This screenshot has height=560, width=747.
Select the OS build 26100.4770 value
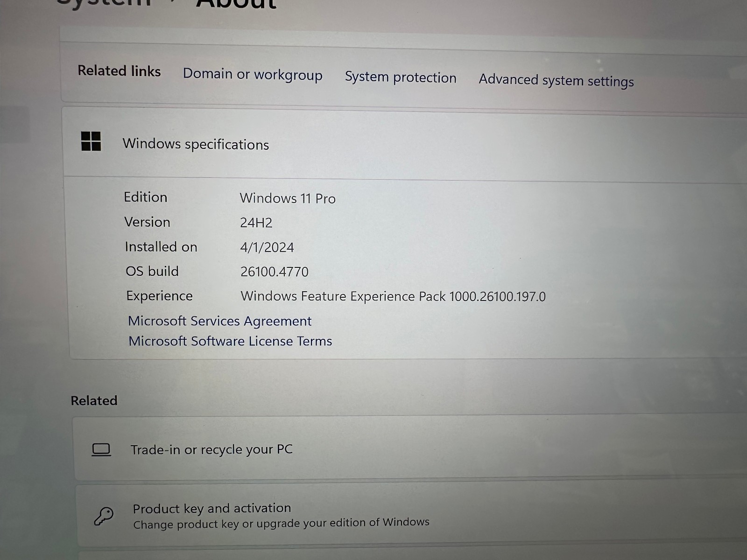[275, 272]
